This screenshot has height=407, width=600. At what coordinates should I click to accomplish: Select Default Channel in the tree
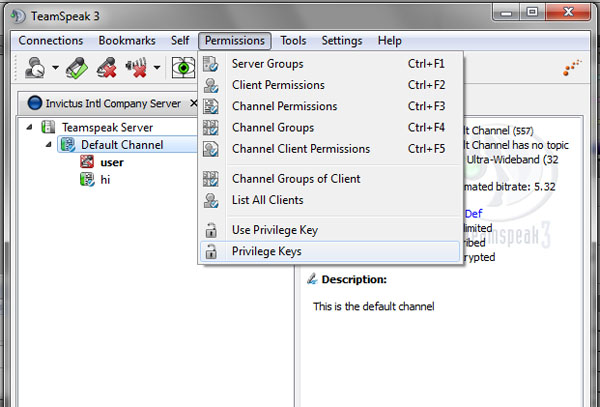pyautogui.click(x=122, y=145)
